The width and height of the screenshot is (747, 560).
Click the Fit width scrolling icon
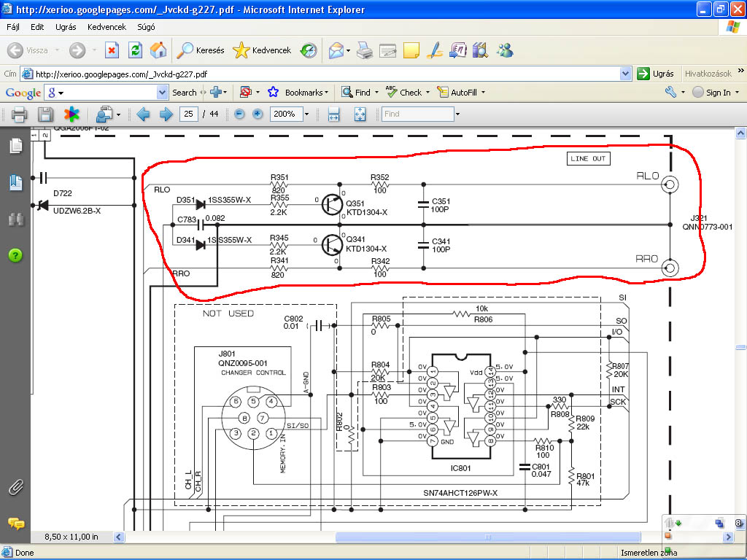pyautogui.click(x=333, y=114)
